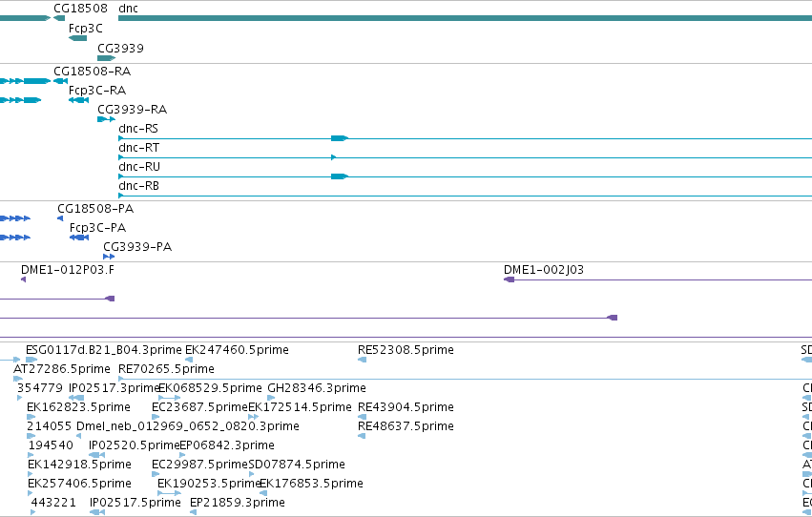The image size is (812, 517).
Task: Click the CG3939 gene arrow
Action: pos(106,58)
